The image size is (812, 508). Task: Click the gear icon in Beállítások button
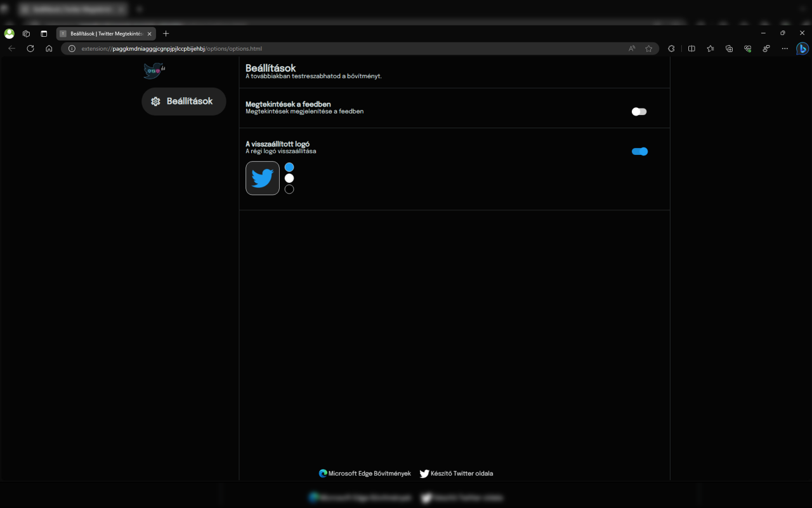(x=155, y=102)
